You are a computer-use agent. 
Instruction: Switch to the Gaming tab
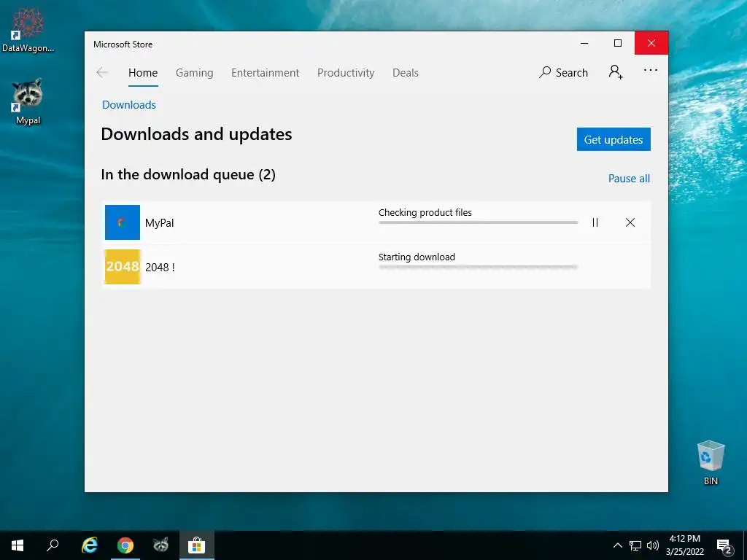click(x=194, y=73)
